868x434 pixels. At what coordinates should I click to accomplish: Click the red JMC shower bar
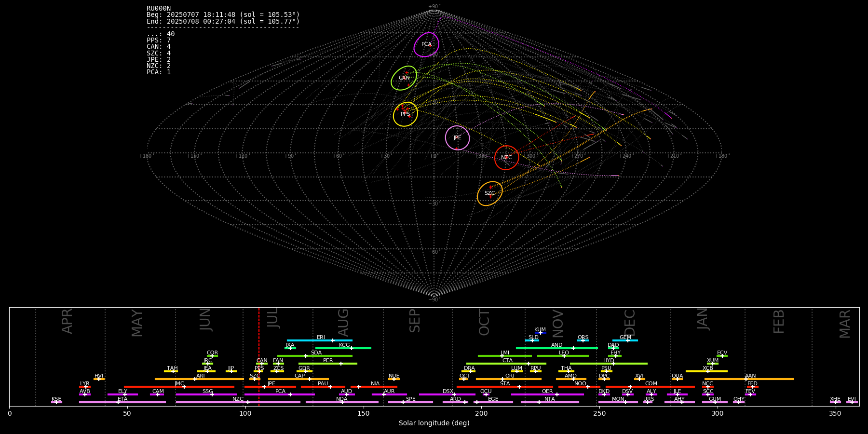(179, 387)
